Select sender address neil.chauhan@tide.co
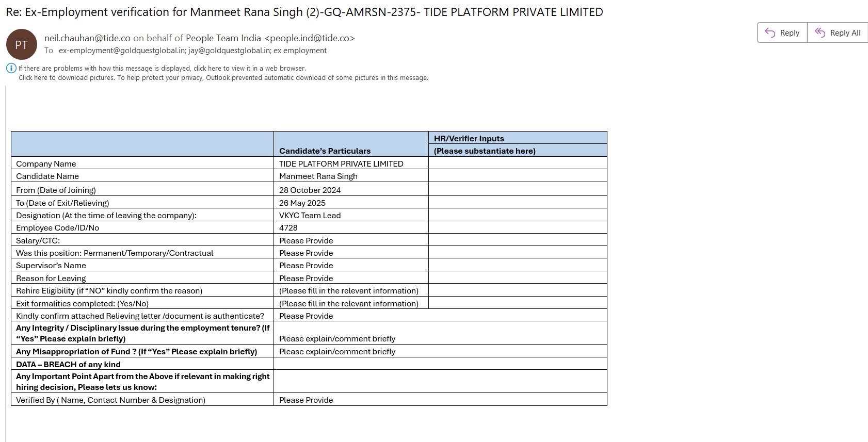Image resolution: width=868 pixels, height=442 pixels. click(87, 38)
